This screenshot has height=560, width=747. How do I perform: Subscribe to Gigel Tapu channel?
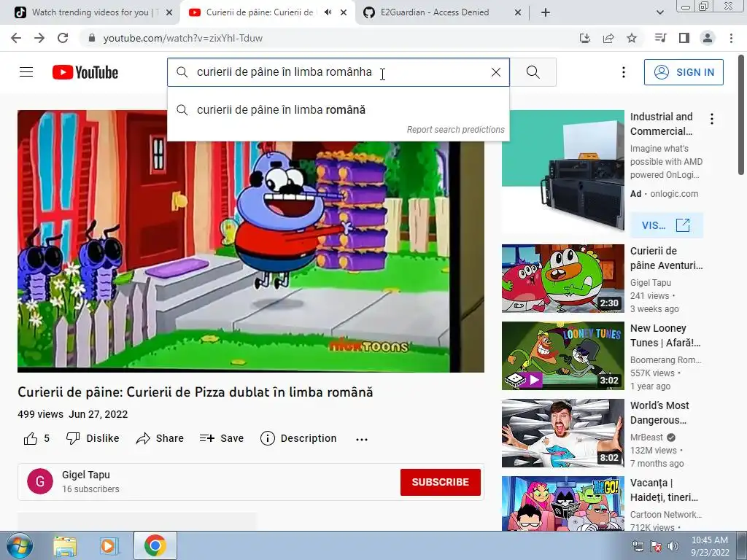pyautogui.click(x=440, y=482)
